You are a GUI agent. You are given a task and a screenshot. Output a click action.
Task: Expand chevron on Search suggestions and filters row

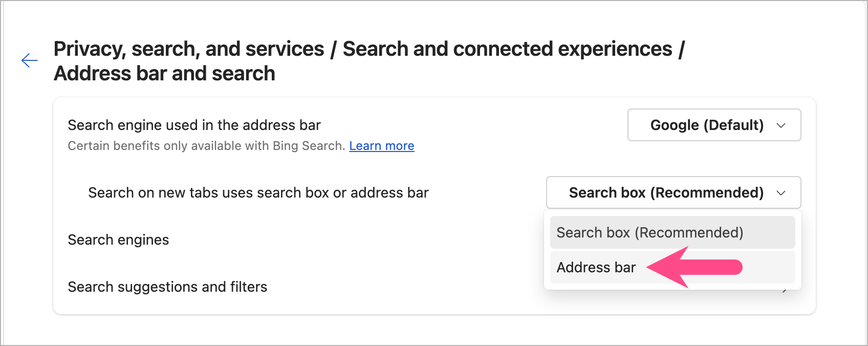click(785, 291)
